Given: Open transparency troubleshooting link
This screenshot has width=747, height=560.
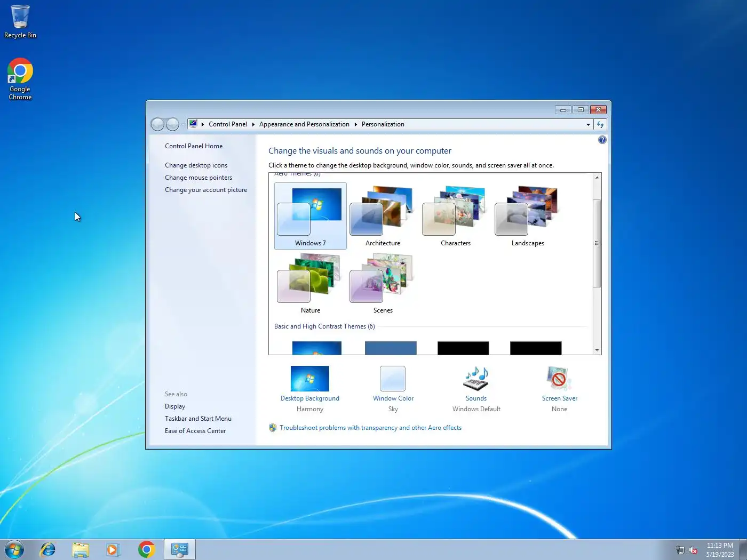Looking at the screenshot, I should [370, 428].
